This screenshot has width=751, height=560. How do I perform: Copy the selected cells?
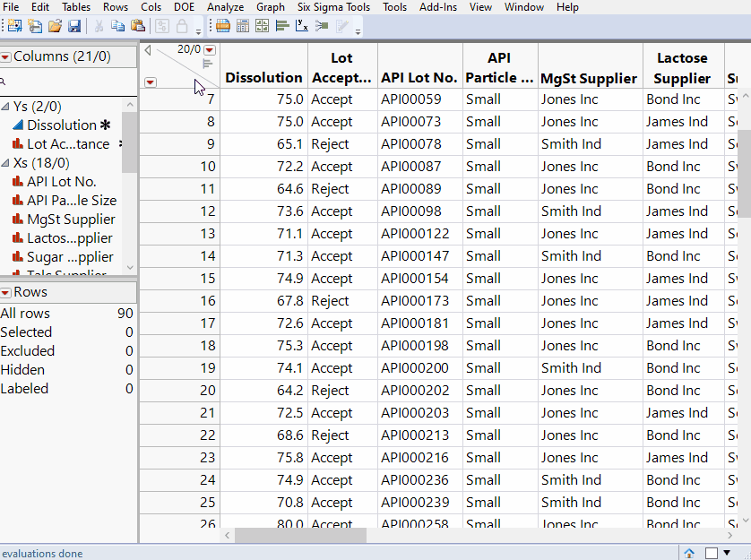(117, 26)
